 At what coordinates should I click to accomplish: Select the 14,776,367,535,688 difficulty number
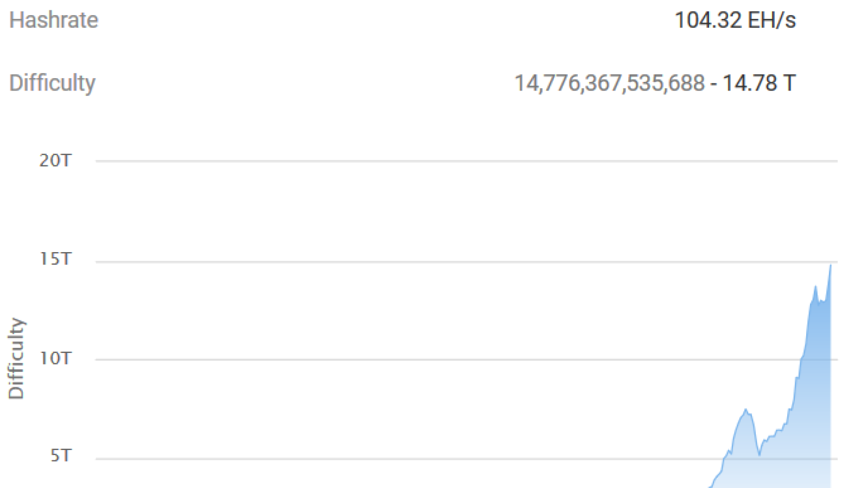(x=609, y=83)
